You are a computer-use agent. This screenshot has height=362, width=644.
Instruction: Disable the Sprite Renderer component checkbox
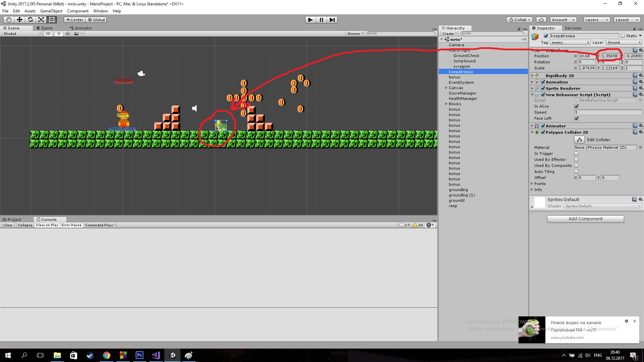[543, 88]
